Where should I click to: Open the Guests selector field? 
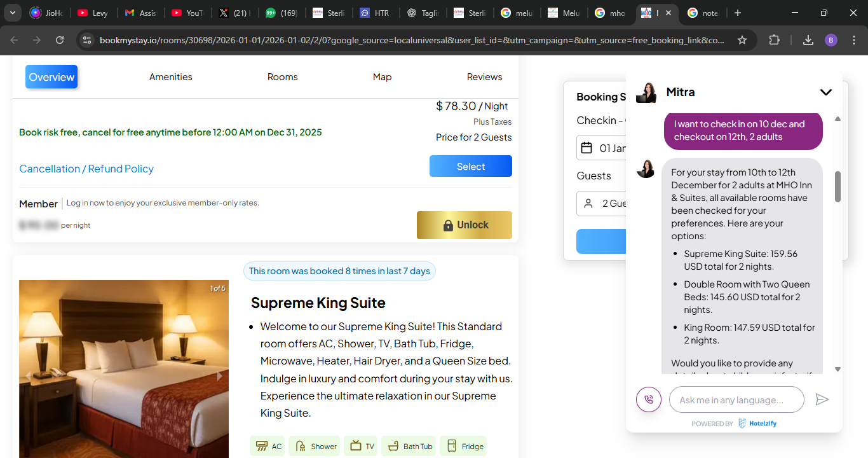coord(601,204)
